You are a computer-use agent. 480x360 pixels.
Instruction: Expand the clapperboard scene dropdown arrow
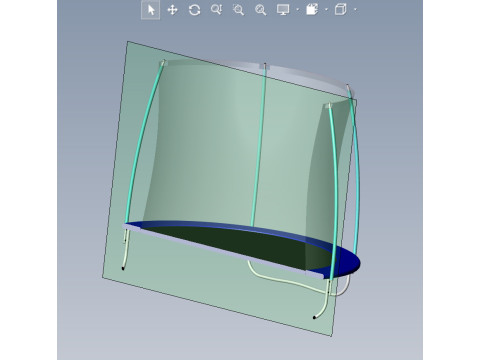(x=326, y=10)
